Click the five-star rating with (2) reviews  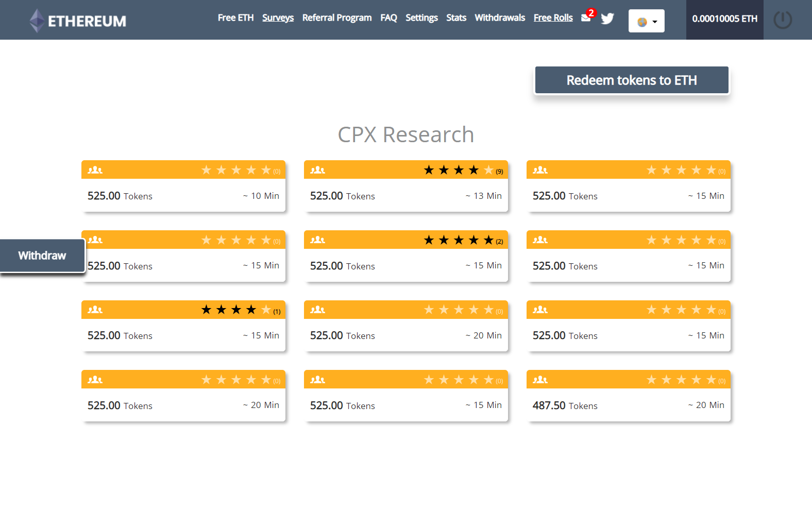click(463, 240)
